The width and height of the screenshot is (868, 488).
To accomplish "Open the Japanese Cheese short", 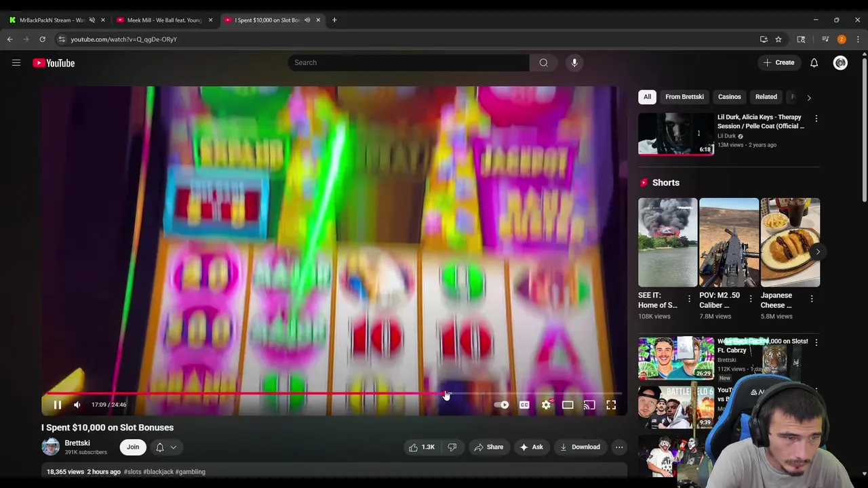I will pyautogui.click(x=790, y=242).
